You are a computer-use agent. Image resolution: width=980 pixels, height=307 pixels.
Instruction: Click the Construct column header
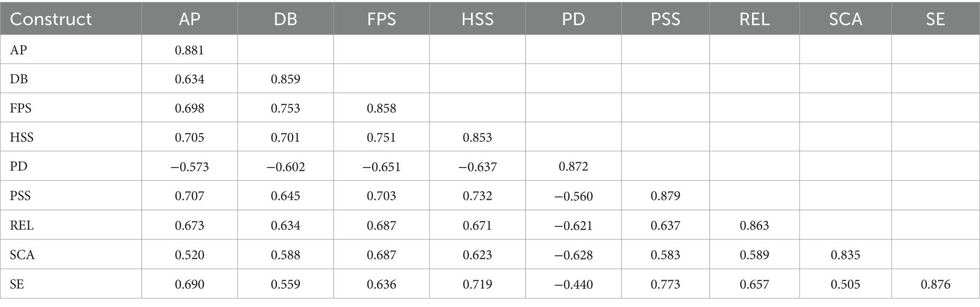pyautogui.click(x=51, y=19)
